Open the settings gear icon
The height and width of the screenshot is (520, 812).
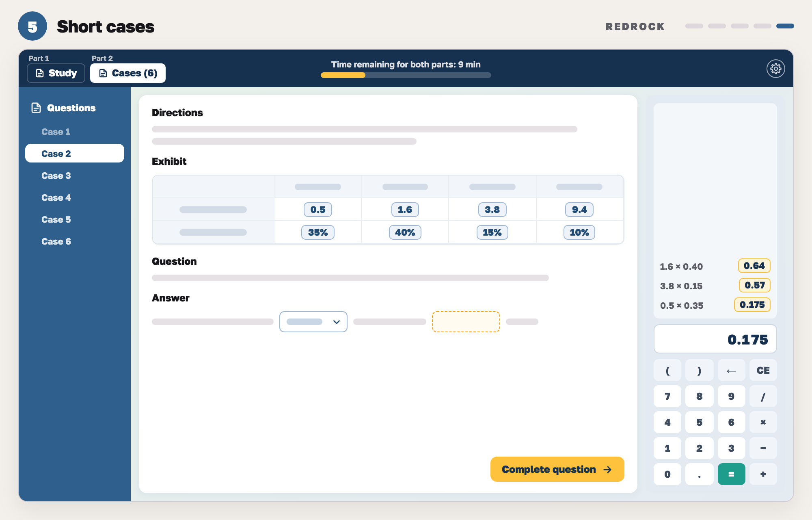coord(775,69)
